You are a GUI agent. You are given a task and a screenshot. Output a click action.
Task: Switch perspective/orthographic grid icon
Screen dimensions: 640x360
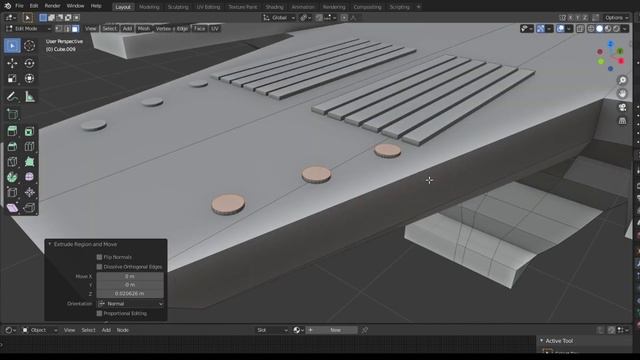[x=622, y=121]
